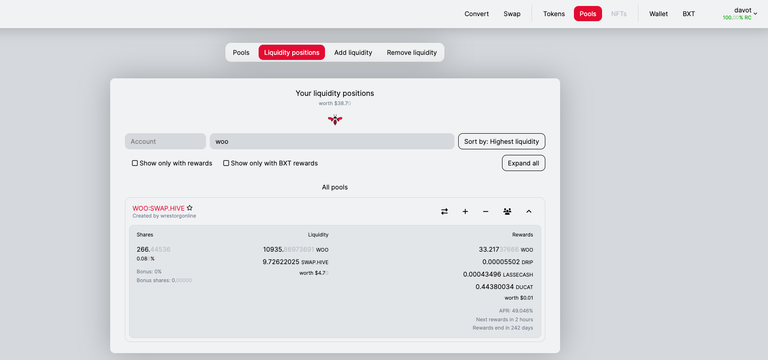The height and width of the screenshot is (360, 768).
Task: Toggle Show only with BXT rewards
Action: pos(226,163)
